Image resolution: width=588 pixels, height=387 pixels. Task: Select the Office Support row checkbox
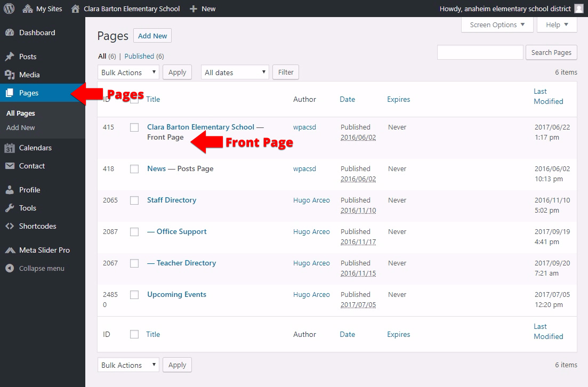tap(134, 232)
